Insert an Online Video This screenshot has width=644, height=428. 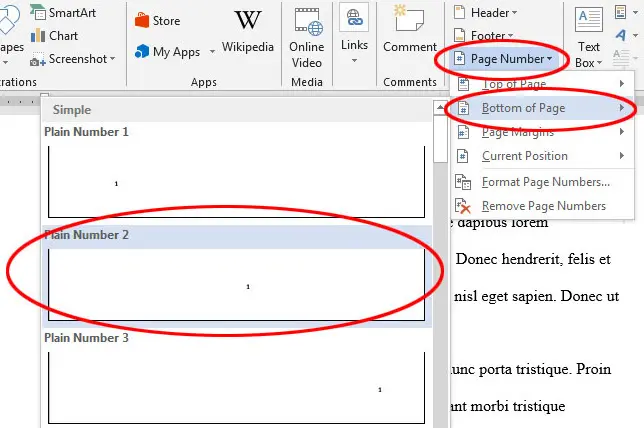(x=306, y=36)
